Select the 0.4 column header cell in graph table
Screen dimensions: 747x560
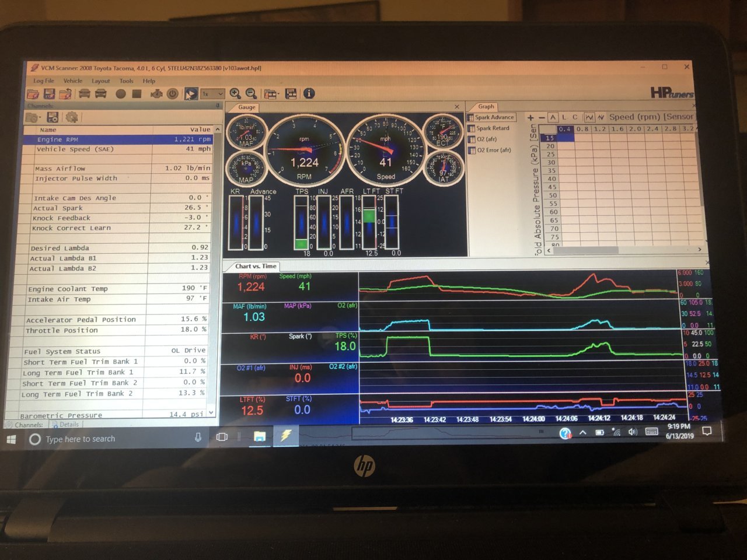565,129
